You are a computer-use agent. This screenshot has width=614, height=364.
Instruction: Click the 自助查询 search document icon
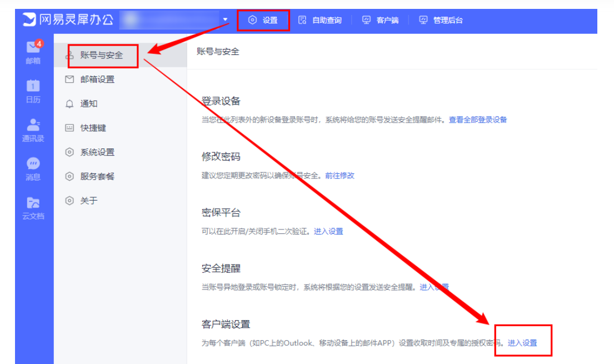point(302,20)
